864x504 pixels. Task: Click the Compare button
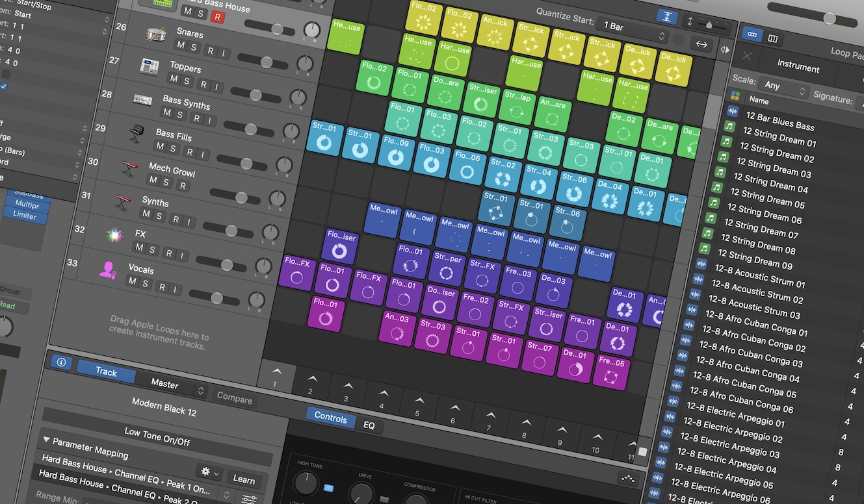(x=234, y=397)
